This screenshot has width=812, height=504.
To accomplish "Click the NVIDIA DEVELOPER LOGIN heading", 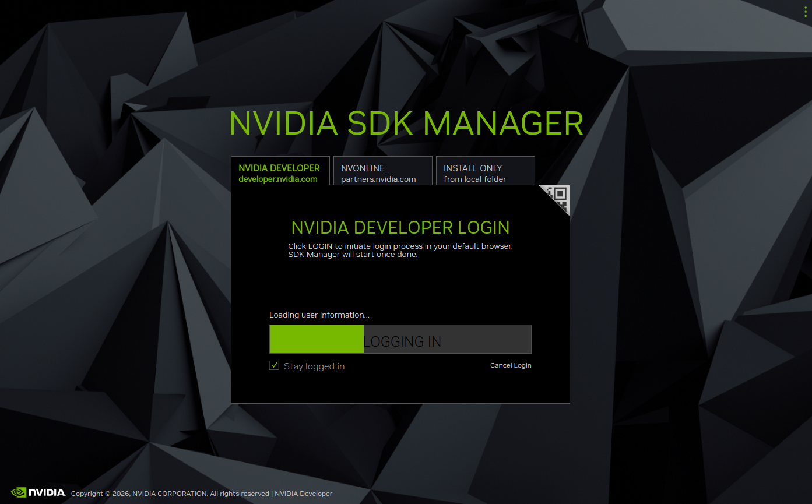I will [x=400, y=227].
